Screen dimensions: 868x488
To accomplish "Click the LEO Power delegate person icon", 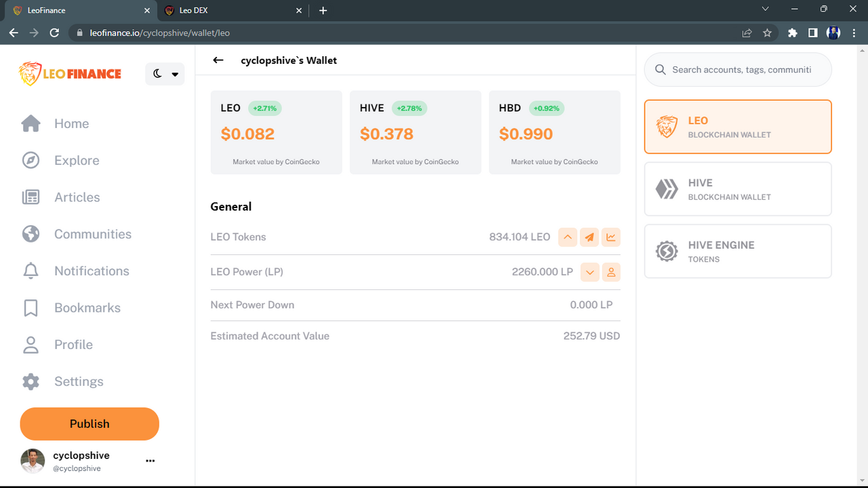I will tap(611, 272).
